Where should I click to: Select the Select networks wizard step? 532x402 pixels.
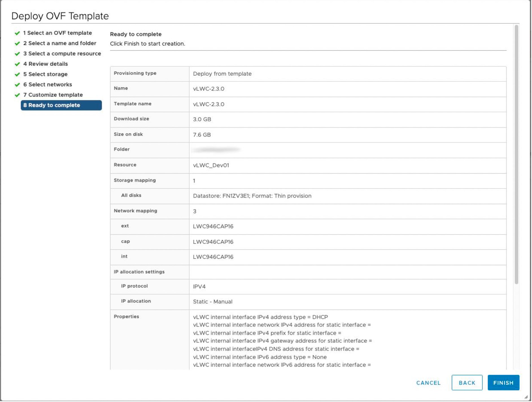click(x=48, y=85)
